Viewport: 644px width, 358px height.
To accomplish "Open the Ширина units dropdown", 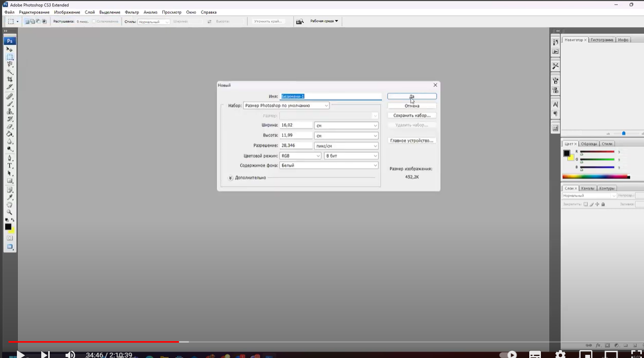I will (346, 126).
